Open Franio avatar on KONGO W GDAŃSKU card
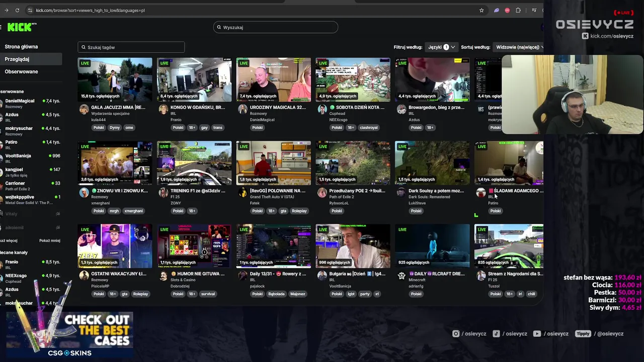Image resolution: width=644 pixels, height=362 pixels. click(163, 109)
